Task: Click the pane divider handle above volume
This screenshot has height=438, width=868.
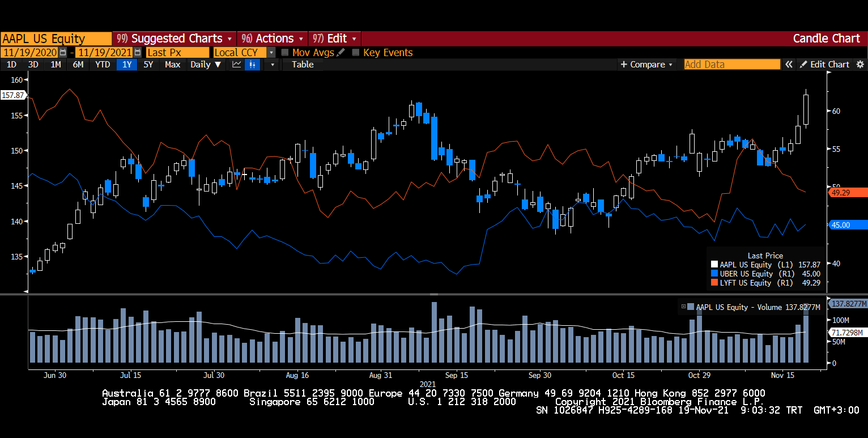Action: pos(434,294)
